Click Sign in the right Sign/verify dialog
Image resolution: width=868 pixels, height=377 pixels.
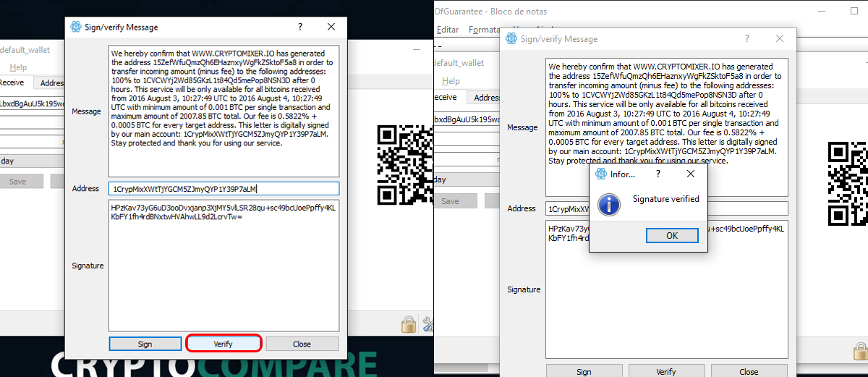(x=584, y=371)
